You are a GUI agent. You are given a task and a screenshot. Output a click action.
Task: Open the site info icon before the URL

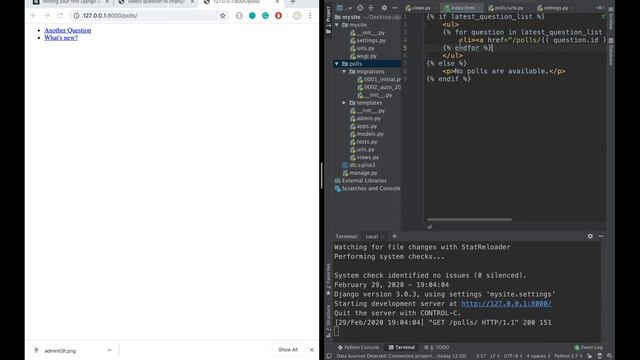point(76,16)
